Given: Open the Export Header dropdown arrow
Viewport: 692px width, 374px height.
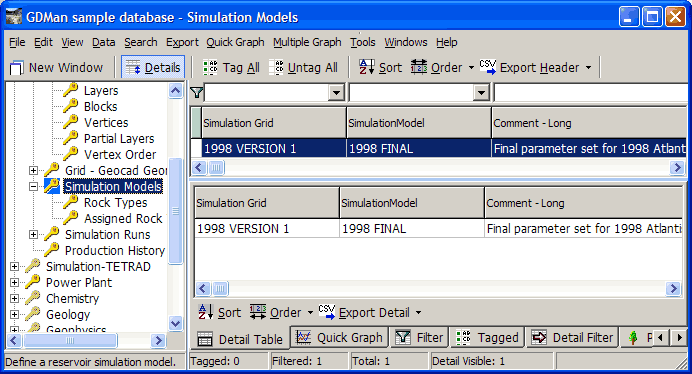Looking at the screenshot, I should click(x=588, y=68).
